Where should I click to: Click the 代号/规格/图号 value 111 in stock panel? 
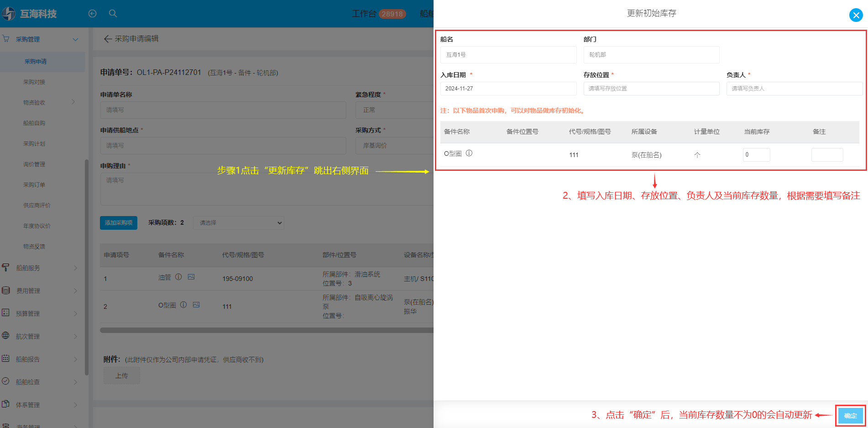coord(574,155)
